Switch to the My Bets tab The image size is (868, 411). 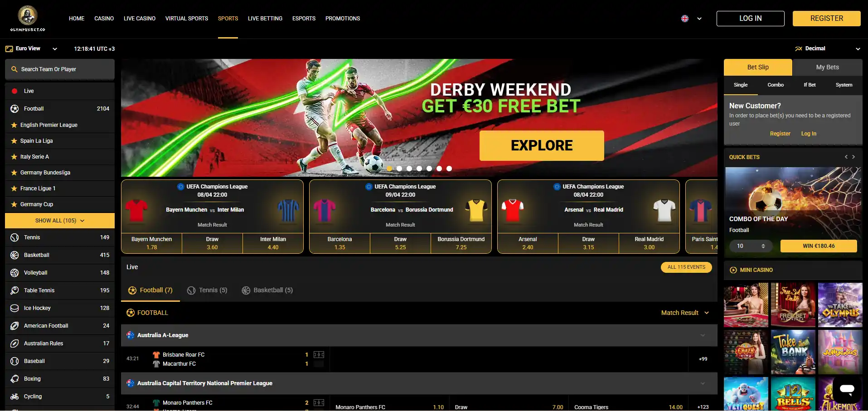pyautogui.click(x=827, y=67)
